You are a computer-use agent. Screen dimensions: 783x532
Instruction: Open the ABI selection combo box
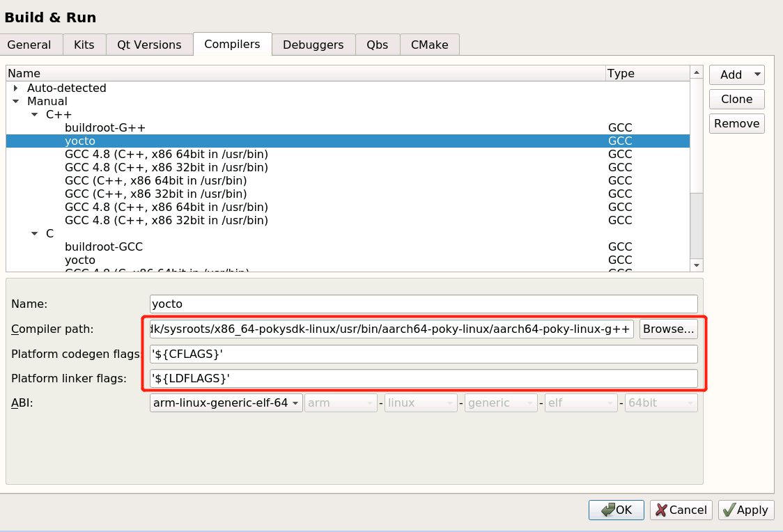[x=225, y=402]
